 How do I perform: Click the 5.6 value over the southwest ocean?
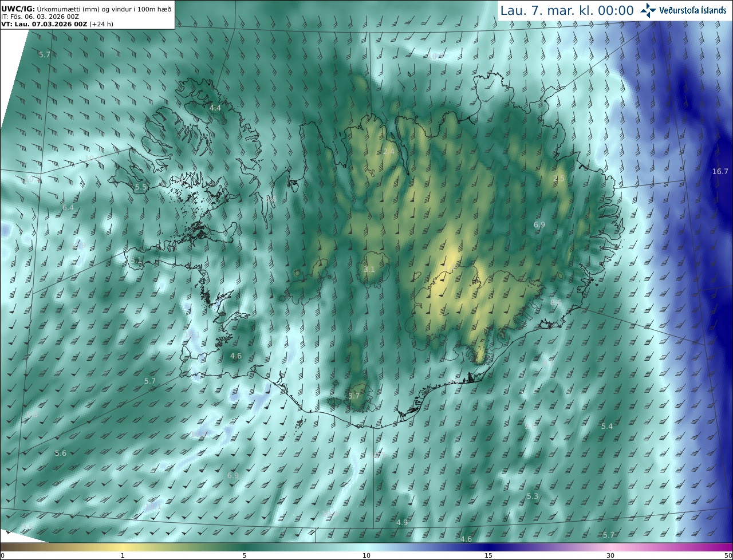click(61, 453)
